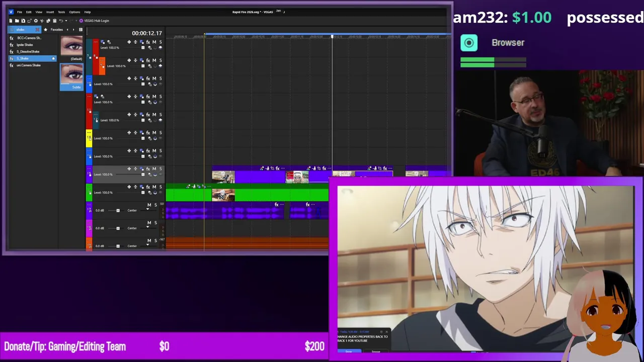Click the VEGAS Hub Login button

point(94,21)
